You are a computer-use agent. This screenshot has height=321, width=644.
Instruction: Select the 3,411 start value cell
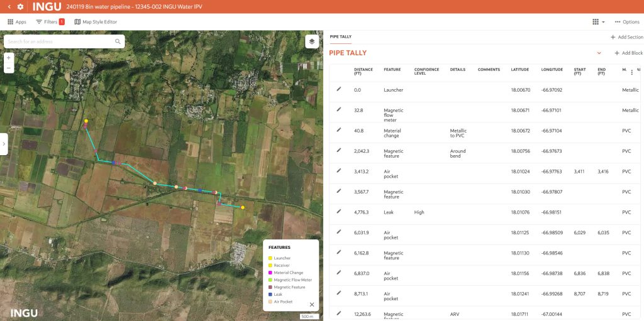[579, 171]
